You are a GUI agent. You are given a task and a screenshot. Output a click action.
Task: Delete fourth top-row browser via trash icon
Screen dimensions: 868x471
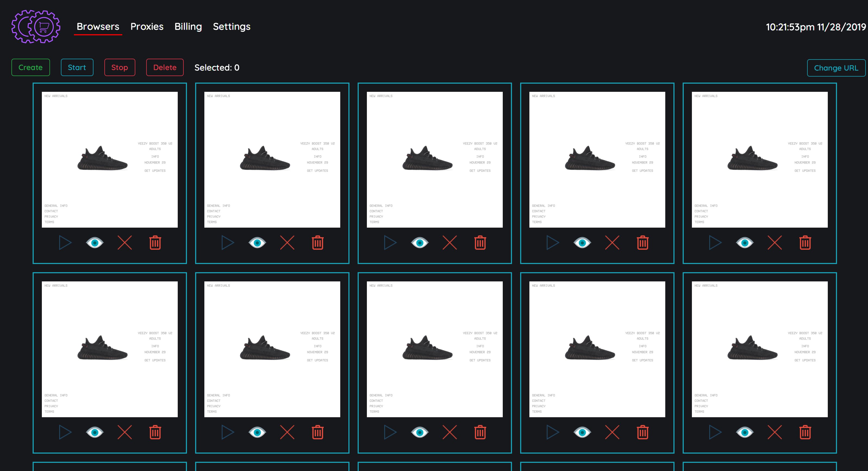(x=643, y=243)
